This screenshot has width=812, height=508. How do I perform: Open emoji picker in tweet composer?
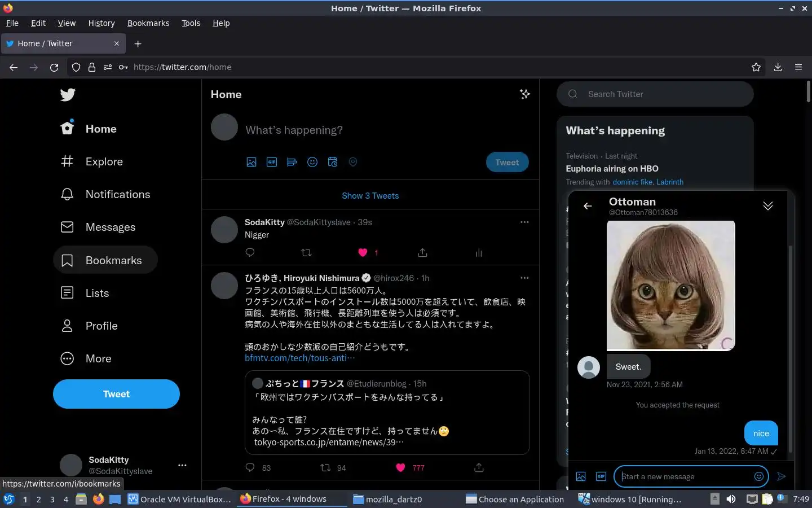(312, 162)
